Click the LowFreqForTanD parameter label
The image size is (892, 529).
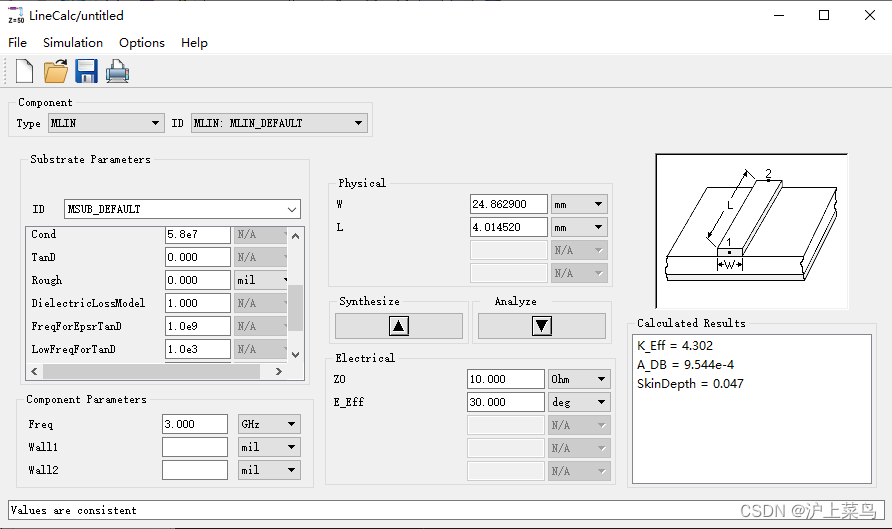tap(73, 349)
